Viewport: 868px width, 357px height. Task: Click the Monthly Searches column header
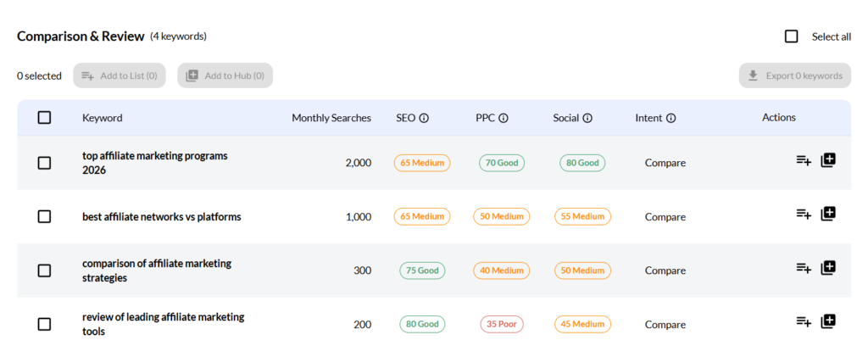pos(331,118)
